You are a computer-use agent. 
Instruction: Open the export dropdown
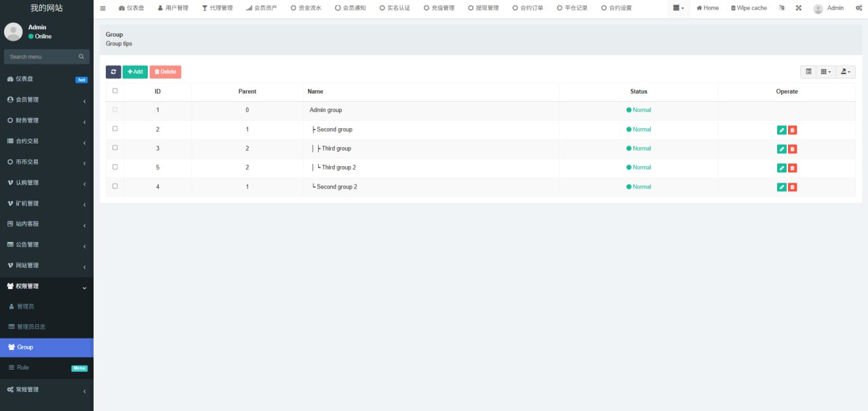tap(846, 72)
